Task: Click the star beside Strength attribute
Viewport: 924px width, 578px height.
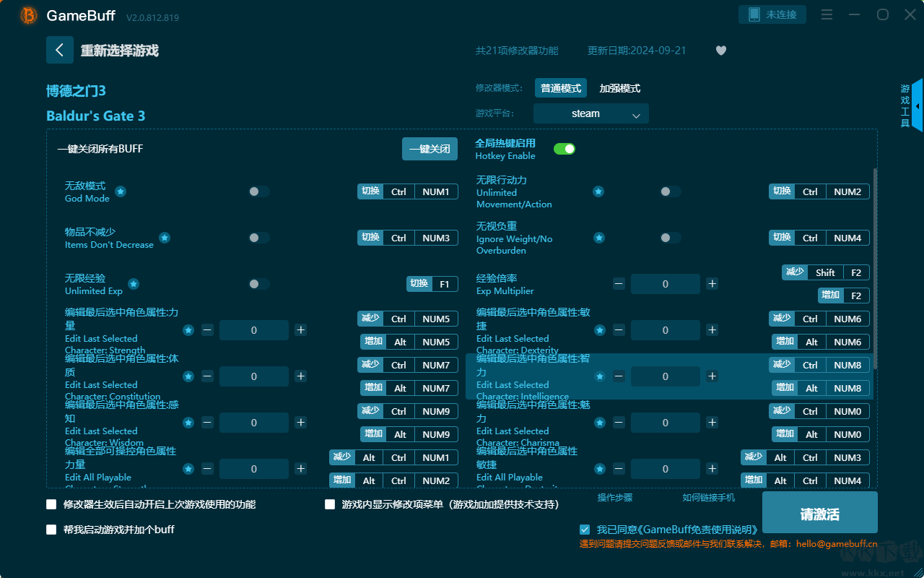Action: [x=188, y=330]
